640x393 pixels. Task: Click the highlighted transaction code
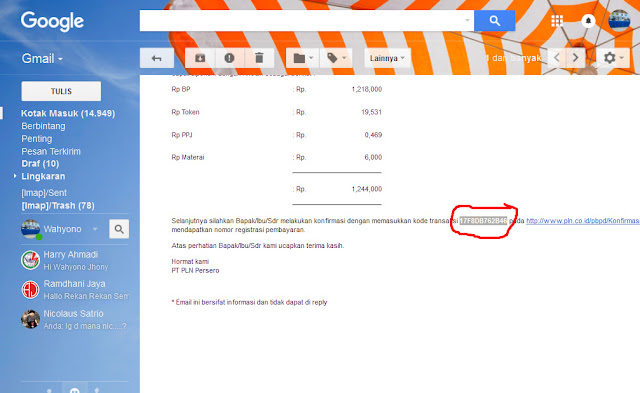484,221
